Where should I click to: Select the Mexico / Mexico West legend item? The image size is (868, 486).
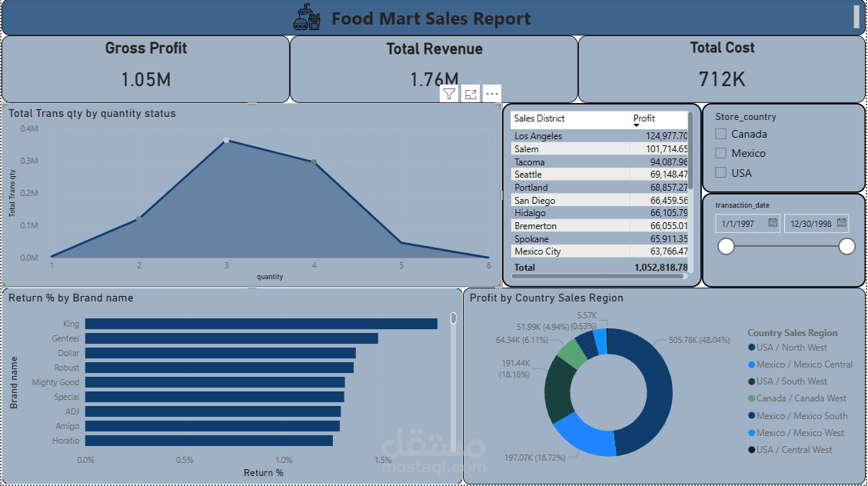click(x=796, y=433)
